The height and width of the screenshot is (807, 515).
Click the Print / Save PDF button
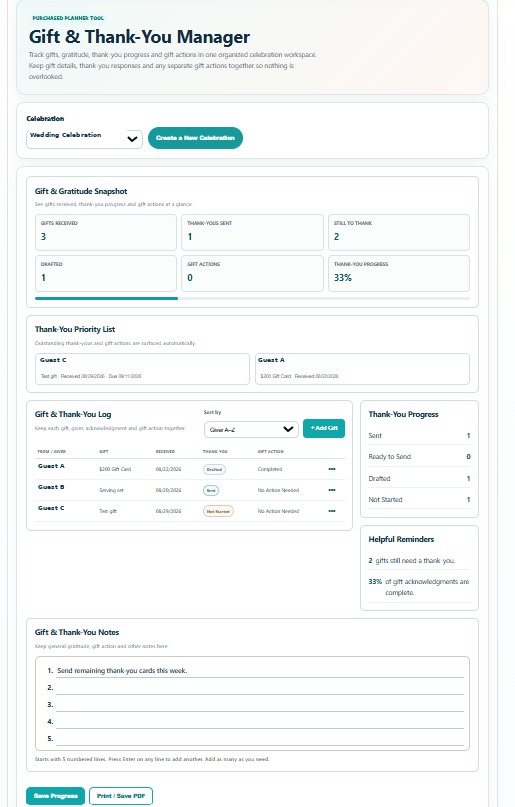point(121,796)
